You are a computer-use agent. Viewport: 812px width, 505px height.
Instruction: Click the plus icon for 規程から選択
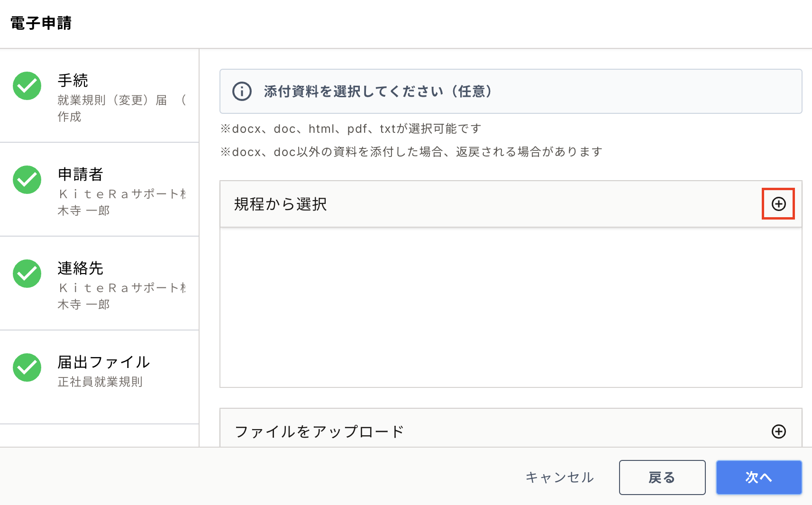coord(778,204)
